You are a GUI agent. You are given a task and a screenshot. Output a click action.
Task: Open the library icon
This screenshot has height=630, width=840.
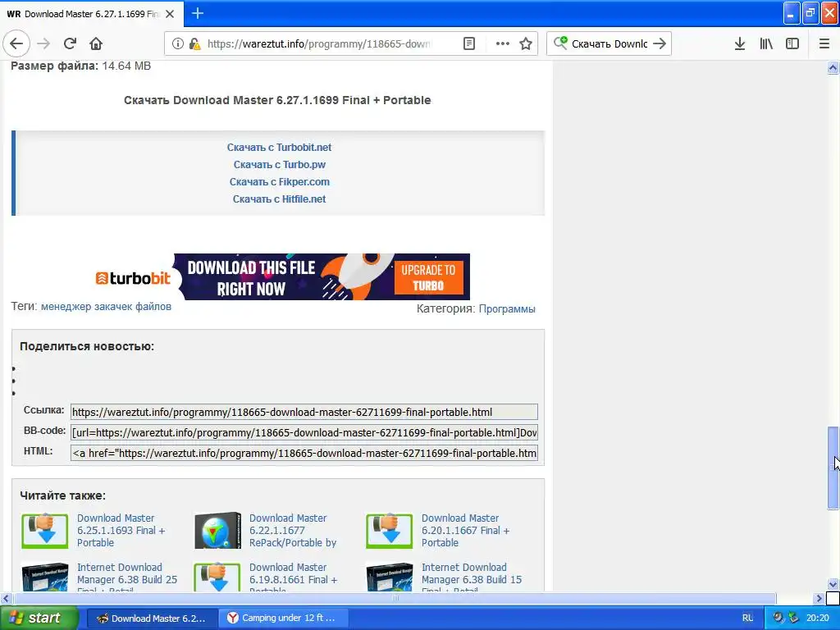(766, 44)
